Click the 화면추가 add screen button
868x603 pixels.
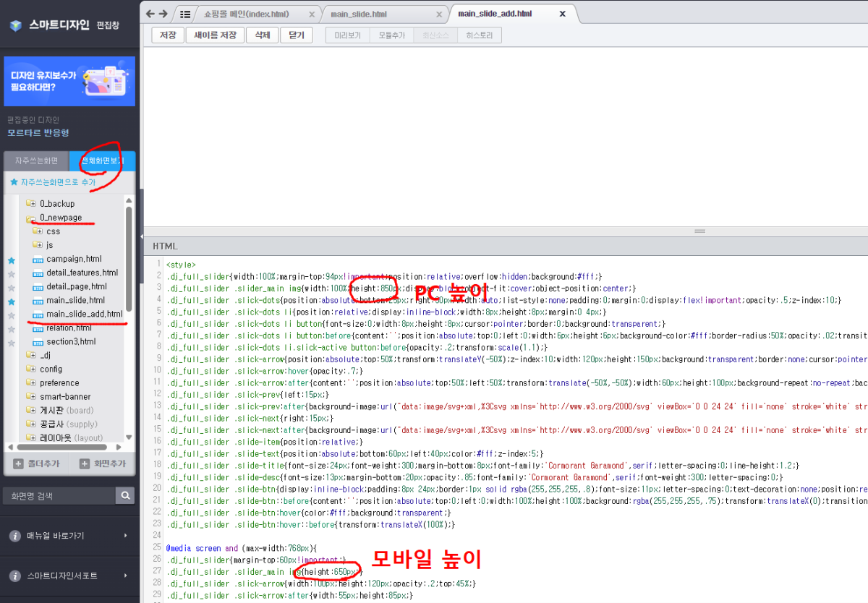click(x=103, y=463)
